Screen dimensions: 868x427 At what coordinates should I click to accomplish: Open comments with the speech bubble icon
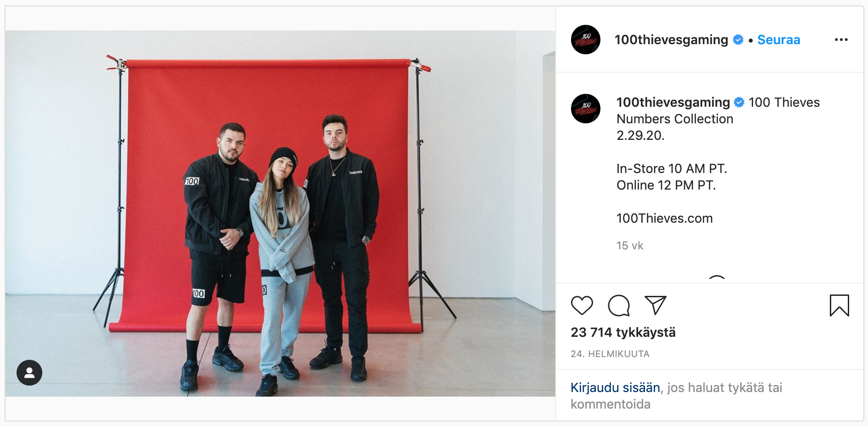pyautogui.click(x=619, y=306)
